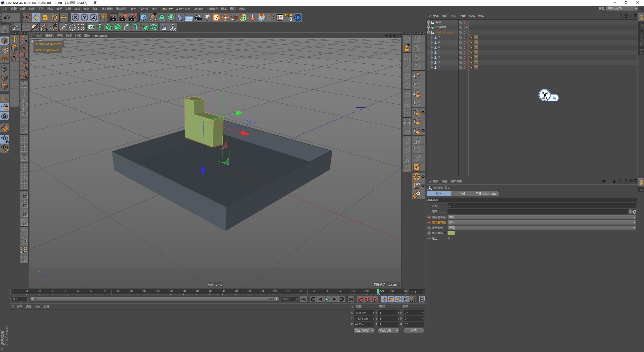Select the Scale tool icon
The height and width of the screenshot is (352, 644).
[45, 17]
